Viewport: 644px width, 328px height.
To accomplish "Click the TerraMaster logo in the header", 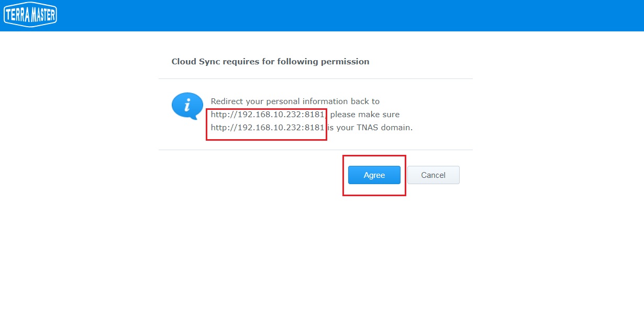I will (30, 15).
